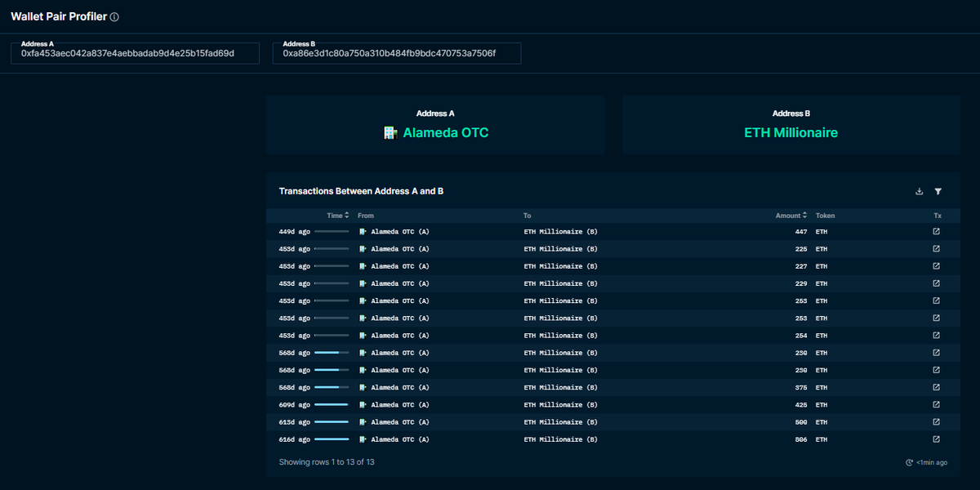This screenshot has height=490, width=980.
Task: Click the building icon in the Address A card
Action: tap(390, 132)
